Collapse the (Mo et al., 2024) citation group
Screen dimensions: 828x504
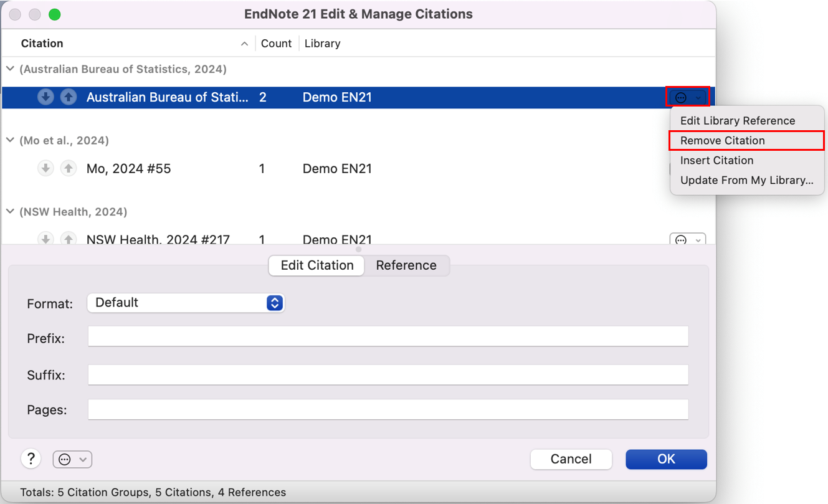[x=10, y=141]
